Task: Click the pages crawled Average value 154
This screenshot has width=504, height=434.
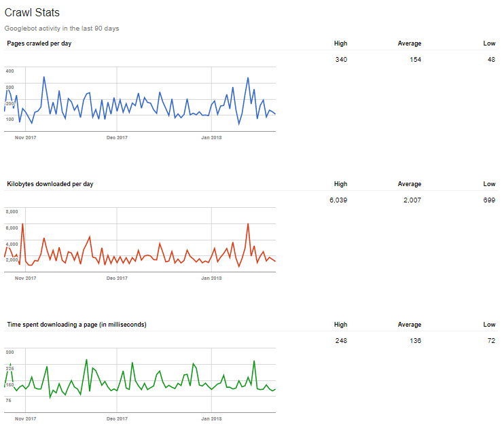Action: (415, 60)
